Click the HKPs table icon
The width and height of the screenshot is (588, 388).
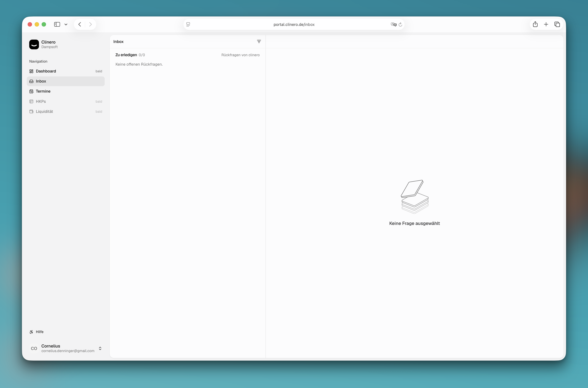pyautogui.click(x=31, y=101)
